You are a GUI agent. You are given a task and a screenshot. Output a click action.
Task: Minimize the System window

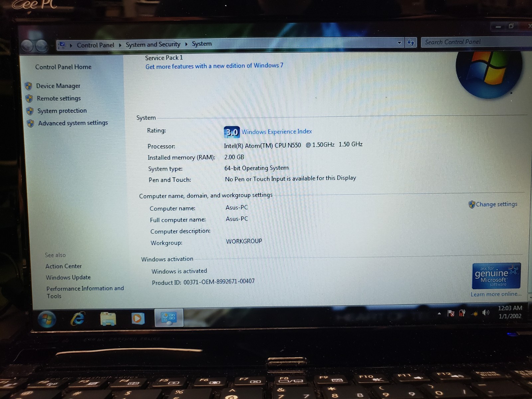coord(498,27)
